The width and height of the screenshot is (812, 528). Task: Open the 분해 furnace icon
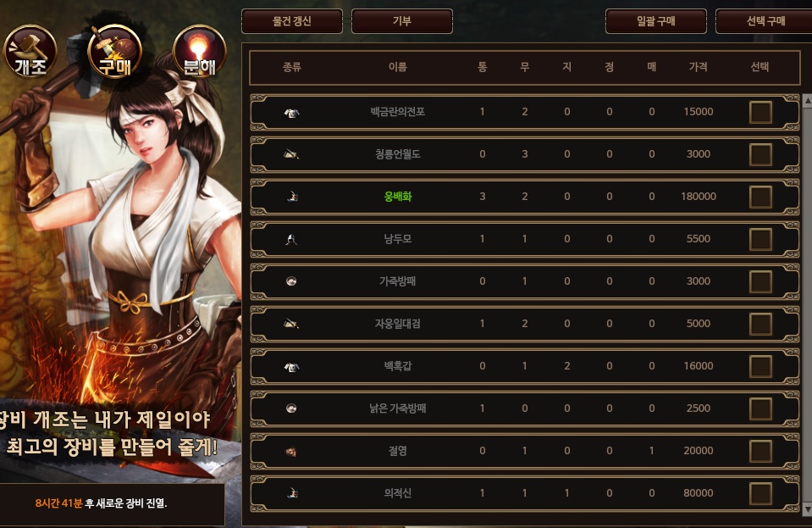[x=199, y=52]
